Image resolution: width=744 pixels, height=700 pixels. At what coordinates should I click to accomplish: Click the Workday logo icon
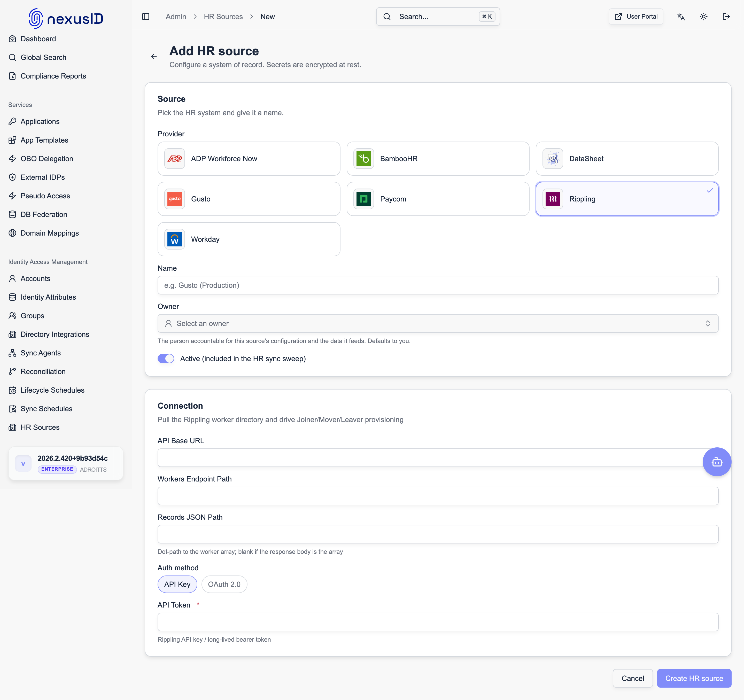click(175, 239)
